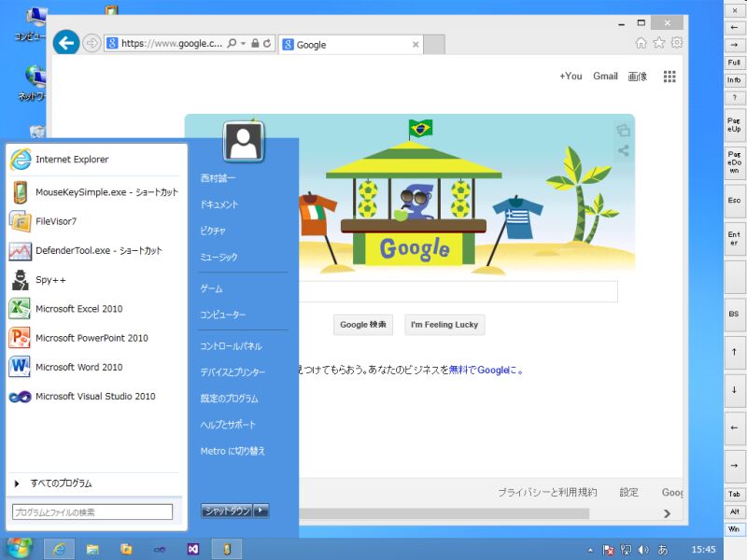Open shutdown options arrow
Image resolution: width=747 pixels, height=560 pixels.
(261, 511)
